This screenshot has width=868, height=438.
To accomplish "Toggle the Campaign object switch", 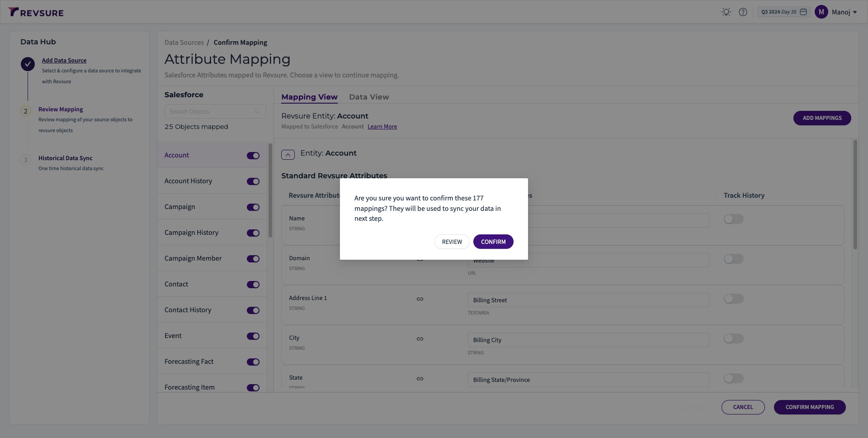I will pyautogui.click(x=253, y=207).
